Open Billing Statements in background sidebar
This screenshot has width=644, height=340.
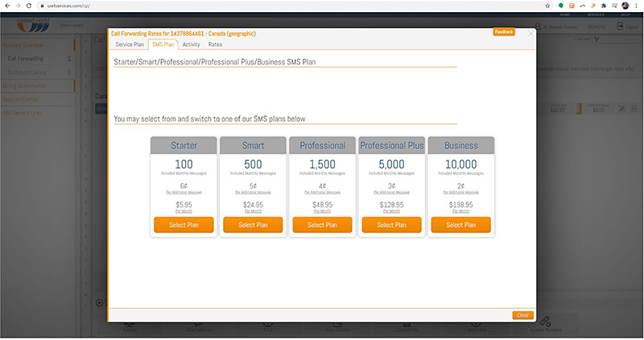pyautogui.click(x=24, y=86)
